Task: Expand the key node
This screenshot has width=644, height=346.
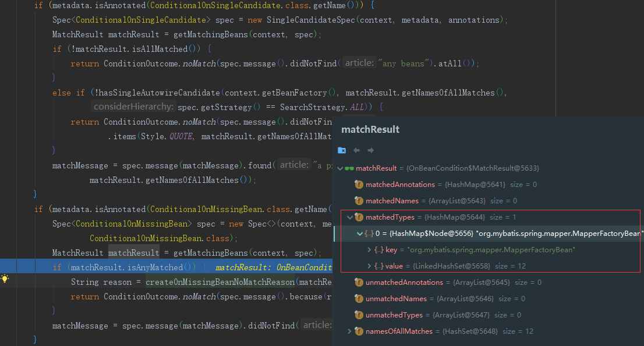Action: (x=369, y=250)
